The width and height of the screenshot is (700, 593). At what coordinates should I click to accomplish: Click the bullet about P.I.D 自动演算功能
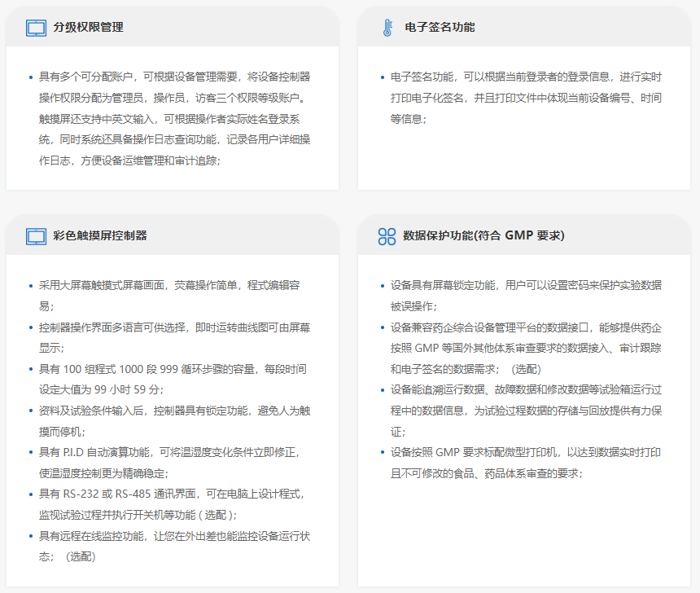tap(174, 462)
